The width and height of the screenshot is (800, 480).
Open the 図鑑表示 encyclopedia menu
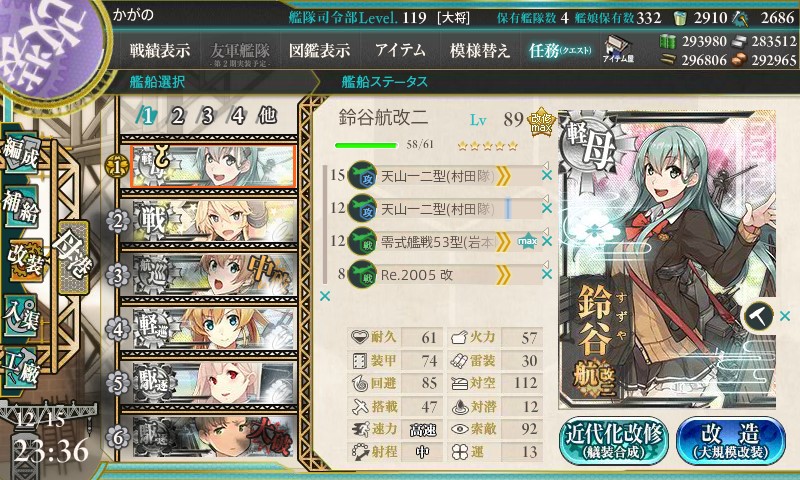tap(319, 50)
